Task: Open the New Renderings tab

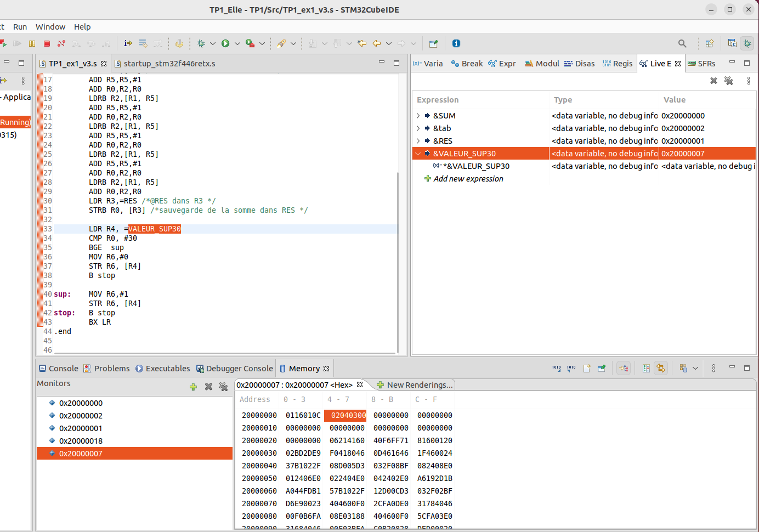Action: pos(415,385)
